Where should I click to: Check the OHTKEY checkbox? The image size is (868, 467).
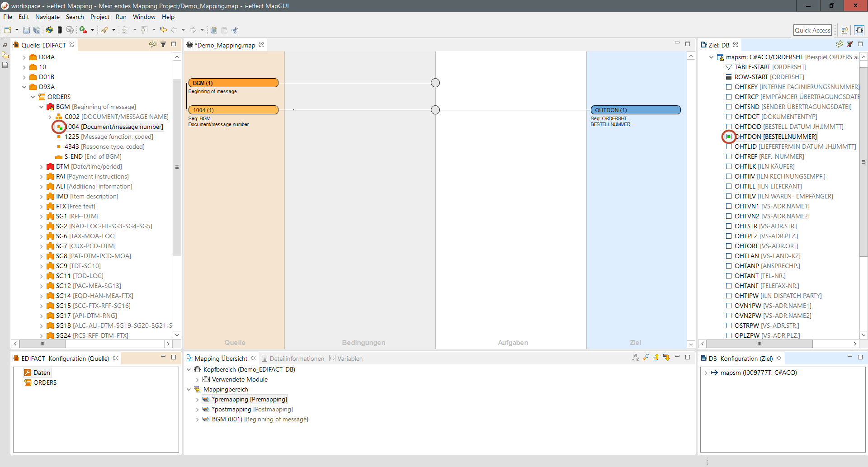pos(729,87)
